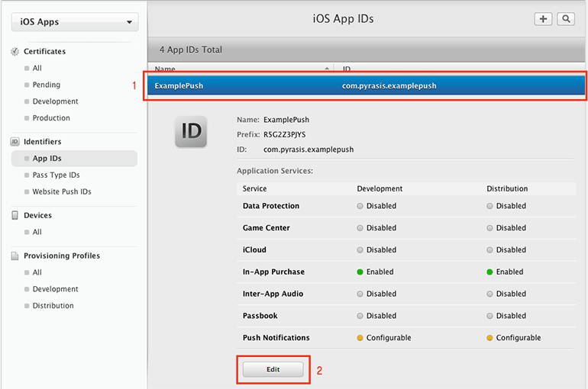Image resolution: width=588 pixels, height=389 pixels.
Task: Select Pass Type IDs in sidebar
Action: tap(56, 175)
